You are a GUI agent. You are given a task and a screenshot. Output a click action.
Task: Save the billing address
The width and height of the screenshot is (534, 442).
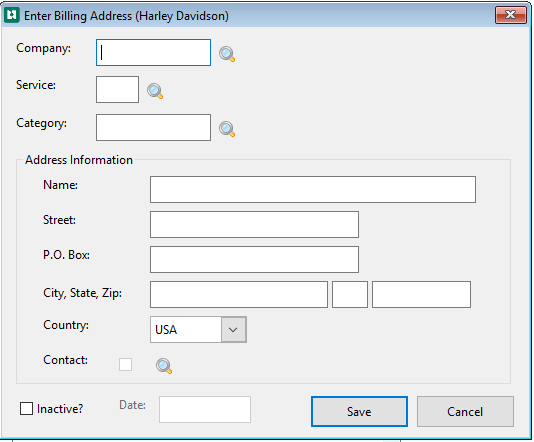click(359, 411)
